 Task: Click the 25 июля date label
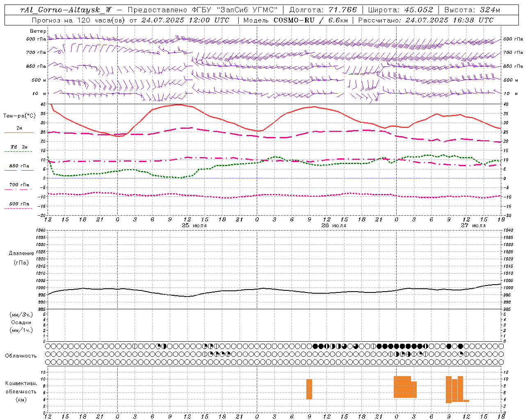(x=194, y=226)
